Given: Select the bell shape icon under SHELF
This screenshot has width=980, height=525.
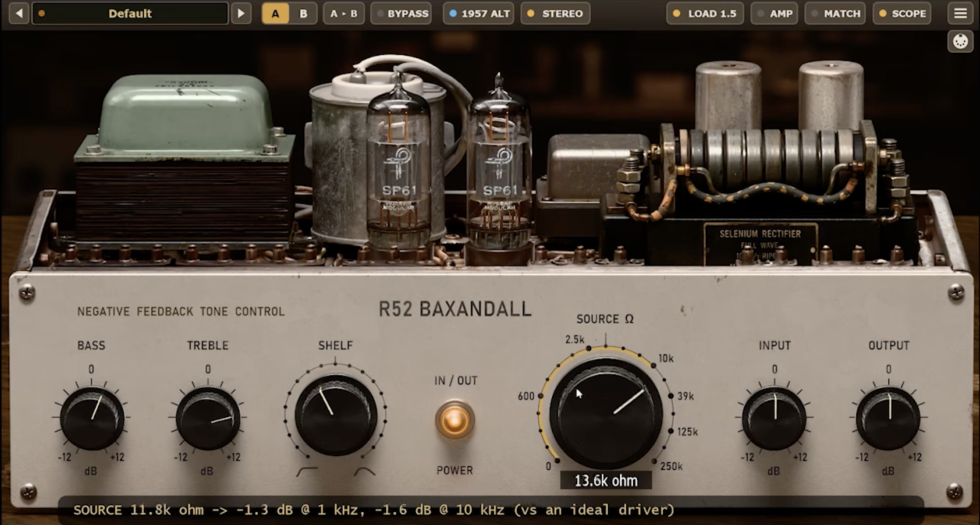Looking at the screenshot, I should click(364, 471).
